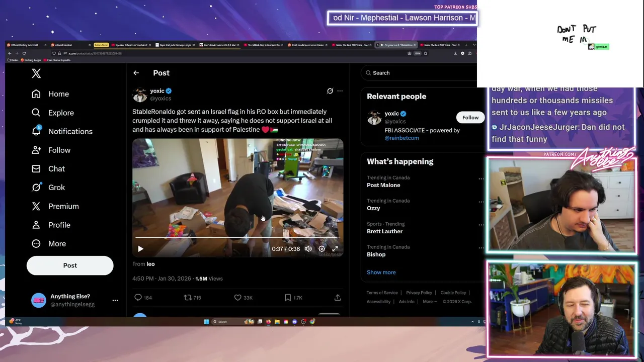
Task: Open File Explorer from the taskbar
Action: click(x=277, y=322)
